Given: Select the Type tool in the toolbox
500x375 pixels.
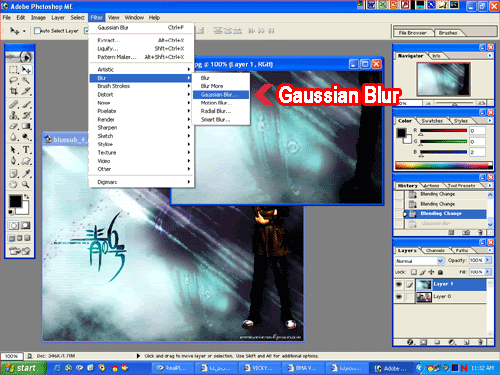Looking at the screenshot, I should tap(26, 150).
